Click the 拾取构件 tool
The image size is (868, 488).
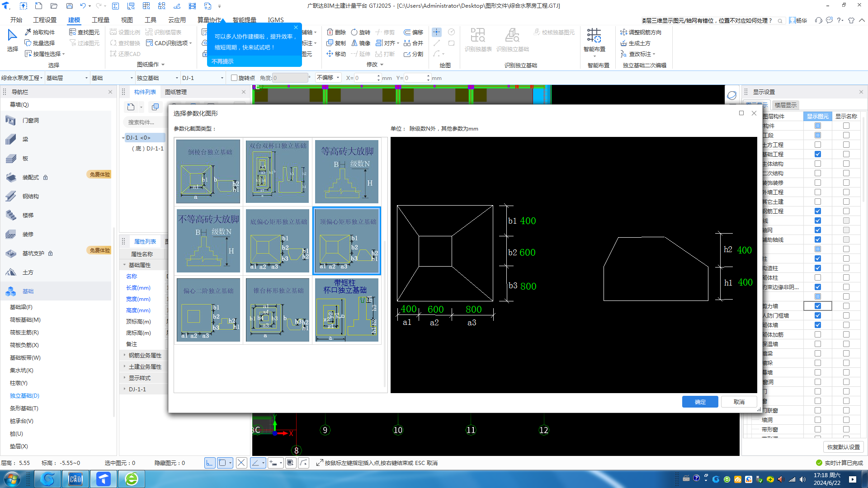point(40,32)
